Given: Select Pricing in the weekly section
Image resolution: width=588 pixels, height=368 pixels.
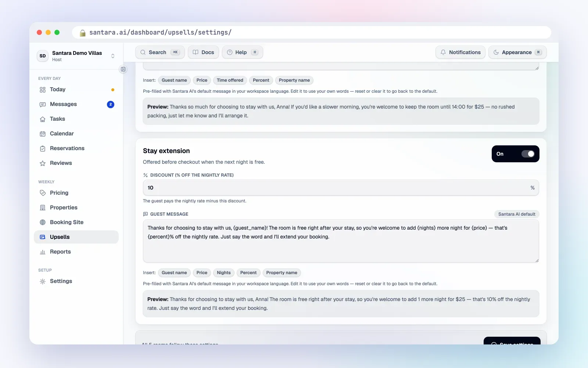Looking at the screenshot, I should click(x=76, y=193).
